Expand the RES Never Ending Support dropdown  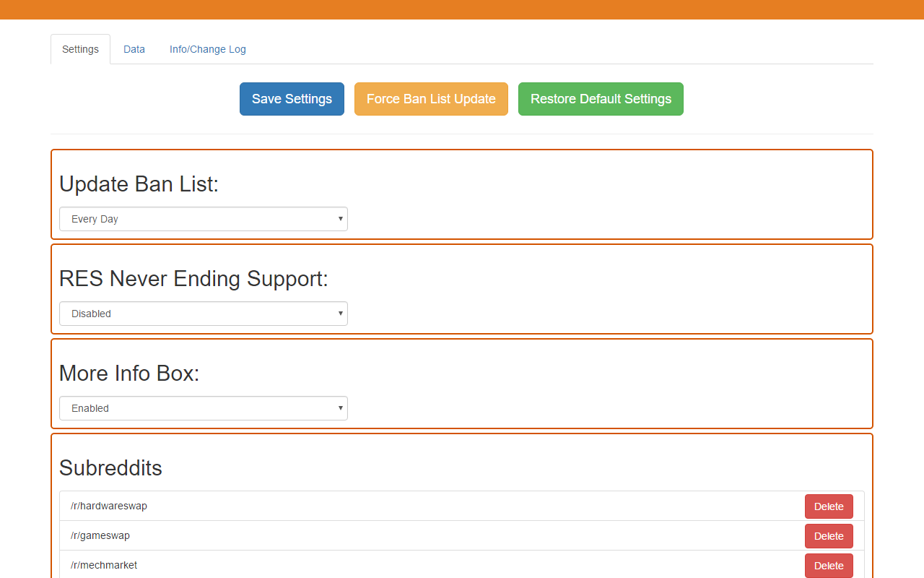(x=204, y=314)
